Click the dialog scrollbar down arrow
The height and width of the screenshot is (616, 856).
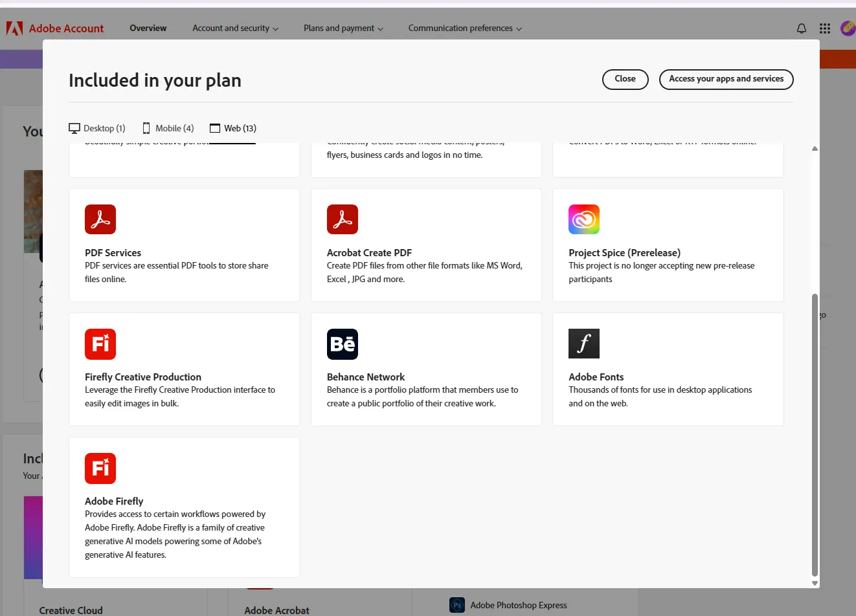(x=815, y=583)
